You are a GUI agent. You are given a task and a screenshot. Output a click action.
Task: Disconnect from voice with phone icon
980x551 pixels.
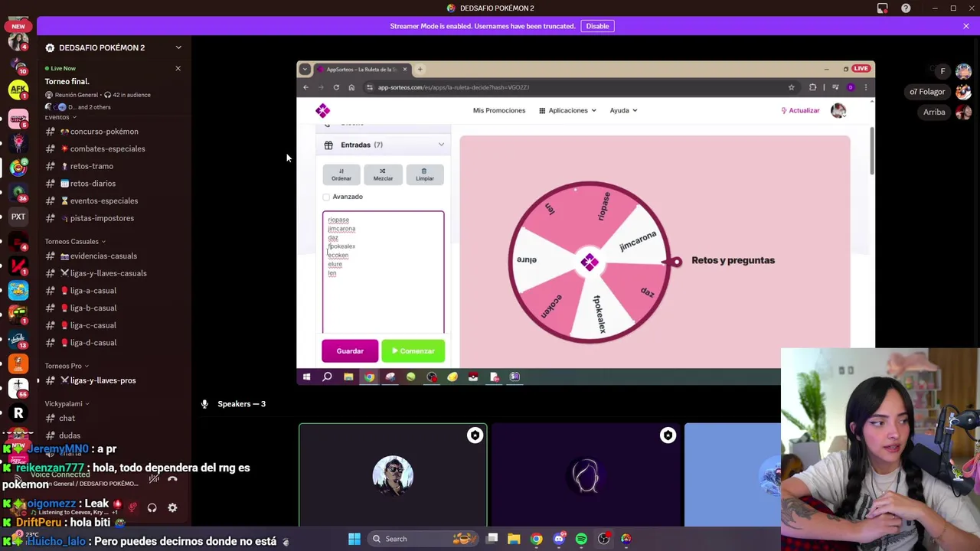coord(172,479)
